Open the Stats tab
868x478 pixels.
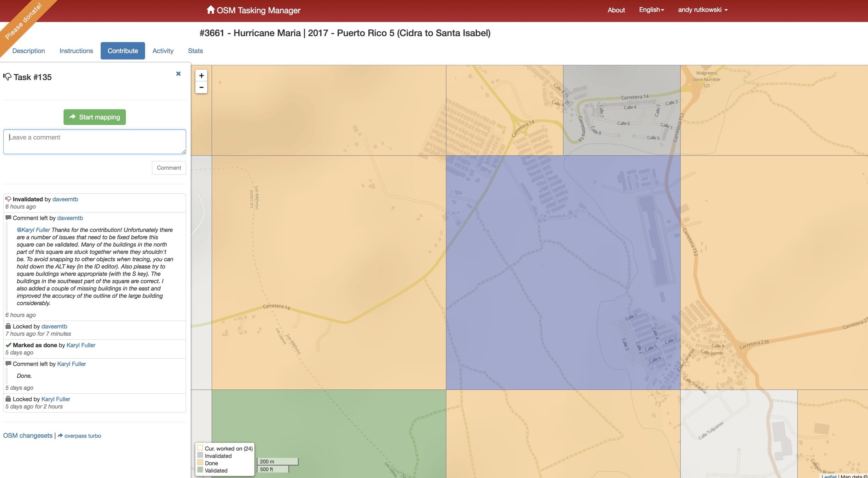(x=195, y=51)
